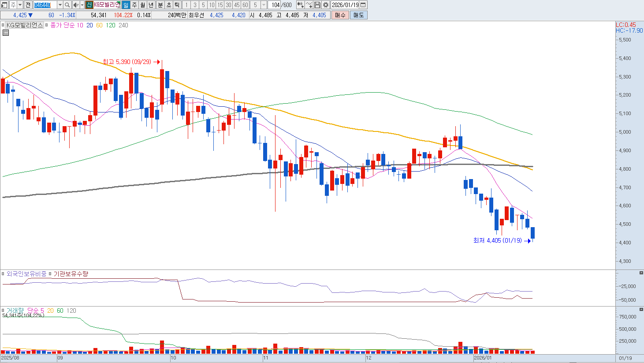Expand the minute interval dropdown after 5
This screenshot has height=363, width=644.
click(x=264, y=5)
